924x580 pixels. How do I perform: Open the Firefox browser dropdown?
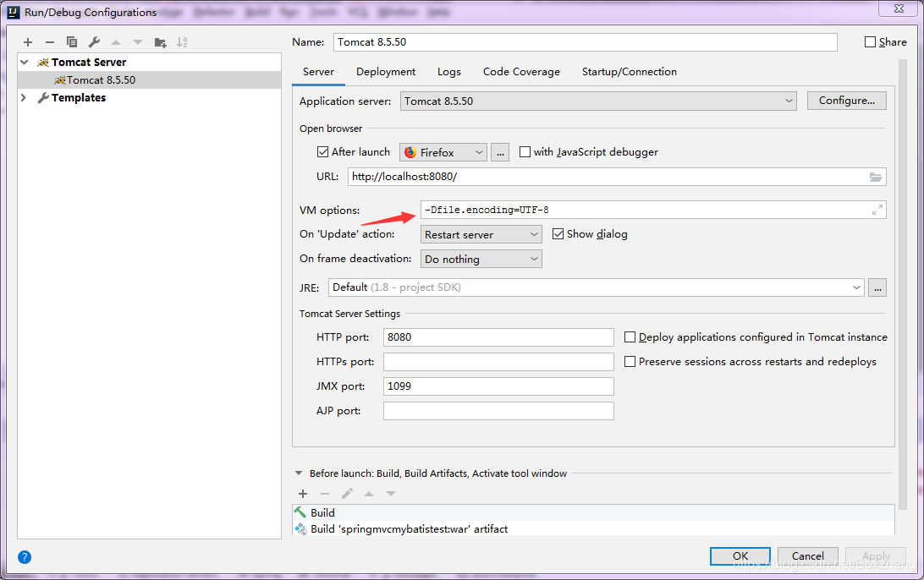[x=443, y=152]
